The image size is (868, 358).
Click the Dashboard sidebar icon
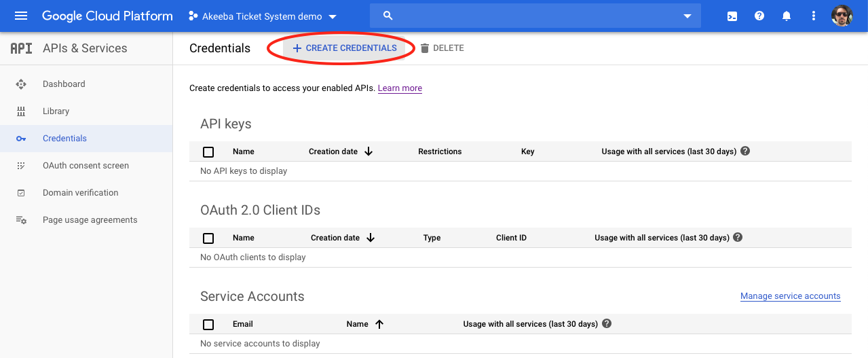click(21, 84)
